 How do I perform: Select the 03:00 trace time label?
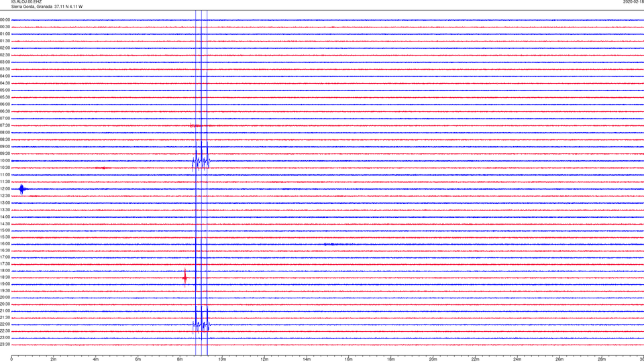point(5,62)
